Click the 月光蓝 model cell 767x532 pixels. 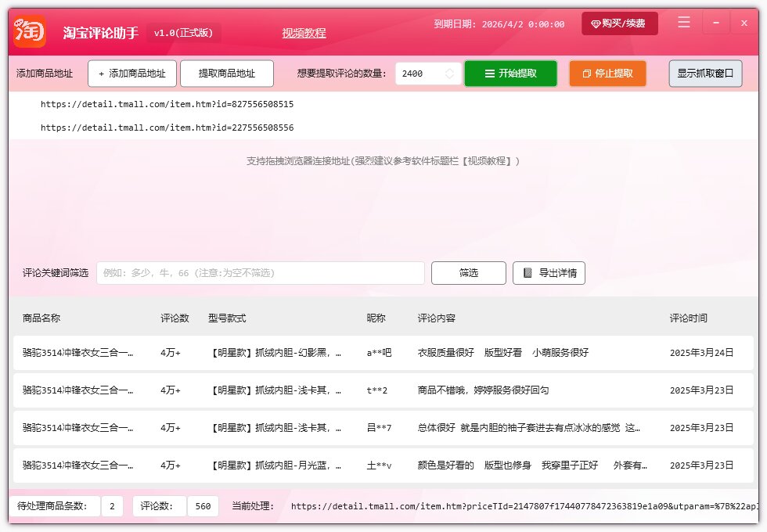pyautogui.click(x=275, y=465)
